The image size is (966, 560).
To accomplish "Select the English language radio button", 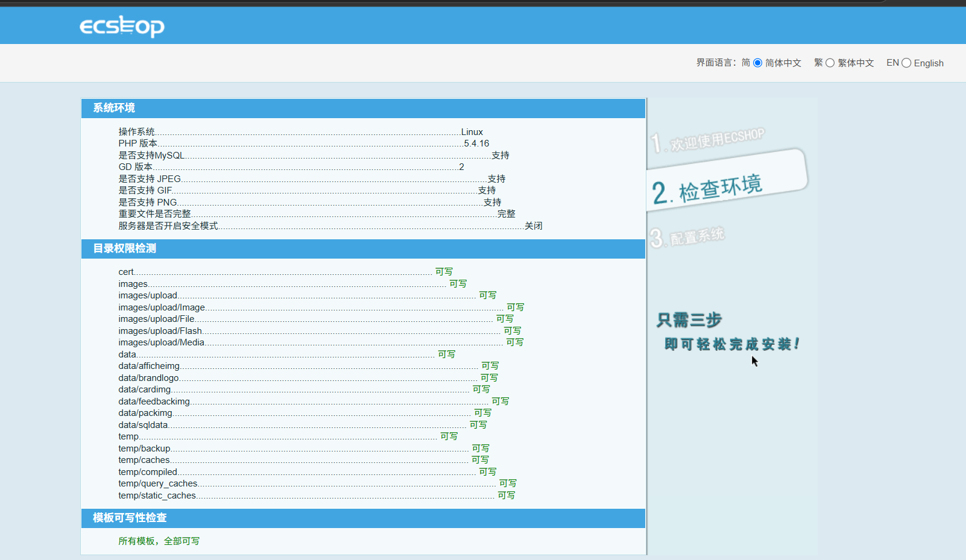I will [906, 63].
